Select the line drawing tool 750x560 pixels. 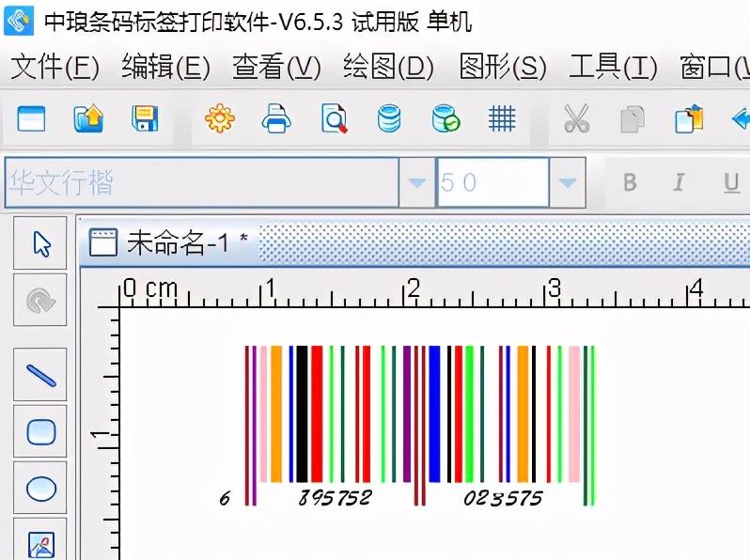[x=40, y=375]
